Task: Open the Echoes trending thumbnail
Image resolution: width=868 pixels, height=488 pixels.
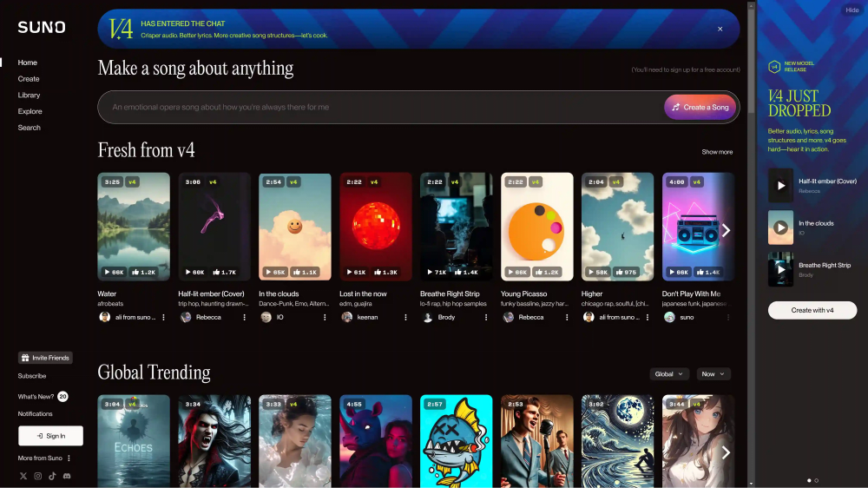Action: 134,441
